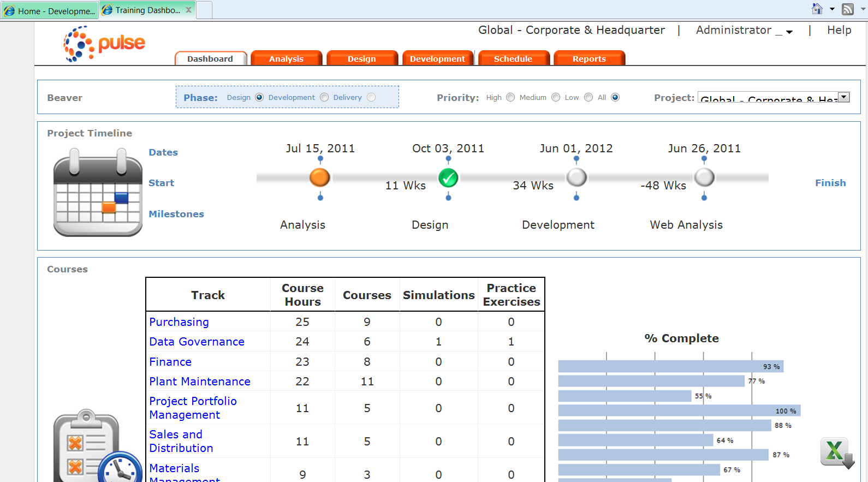The height and width of the screenshot is (482, 868).
Task: Open the Project Portfolio Management track
Action: pos(193,408)
